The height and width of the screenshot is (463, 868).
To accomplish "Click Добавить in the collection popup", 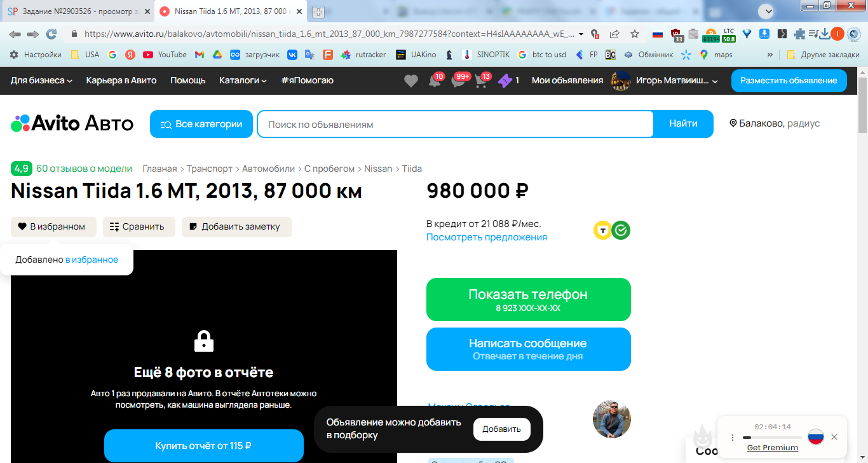I will (502, 429).
